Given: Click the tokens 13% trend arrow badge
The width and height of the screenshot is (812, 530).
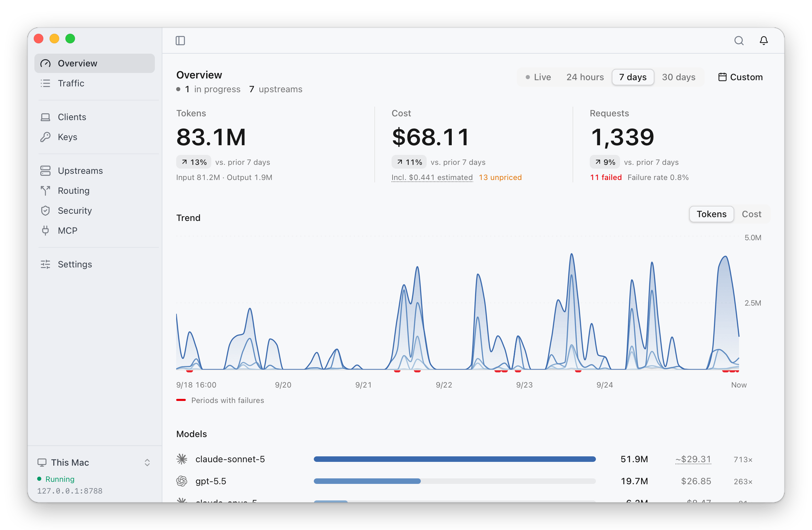Looking at the screenshot, I should coord(194,162).
